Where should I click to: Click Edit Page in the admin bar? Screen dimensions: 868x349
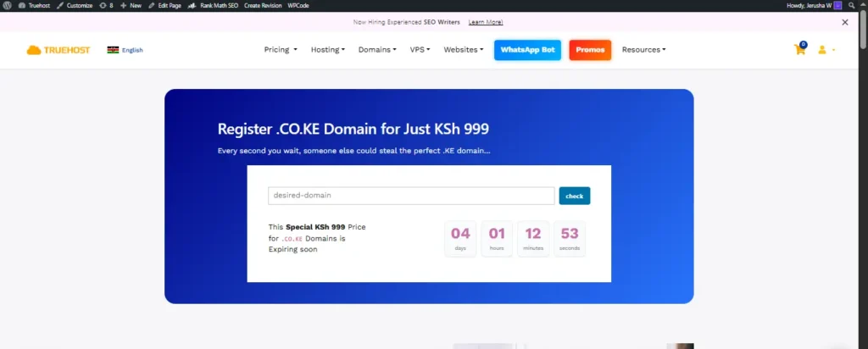pyautogui.click(x=165, y=6)
